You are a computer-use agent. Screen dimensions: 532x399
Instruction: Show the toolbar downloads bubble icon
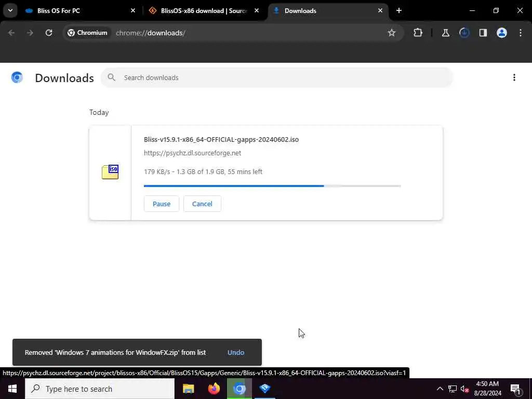pyautogui.click(x=464, y=33)
